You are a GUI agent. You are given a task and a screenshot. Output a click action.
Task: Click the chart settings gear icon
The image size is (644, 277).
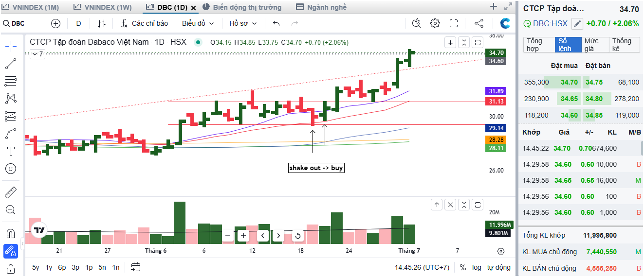pos(435,23)
